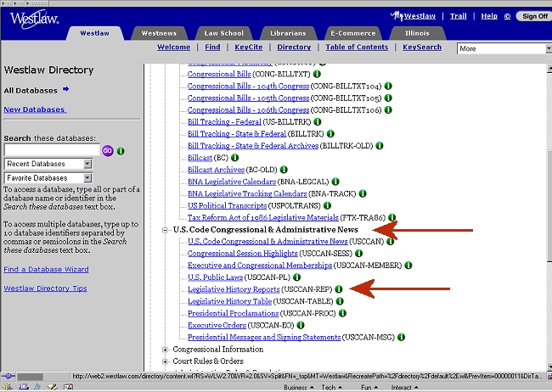Click the Welcome navigation link
Viewport: 552px width, 392px height.
point(173,48)
